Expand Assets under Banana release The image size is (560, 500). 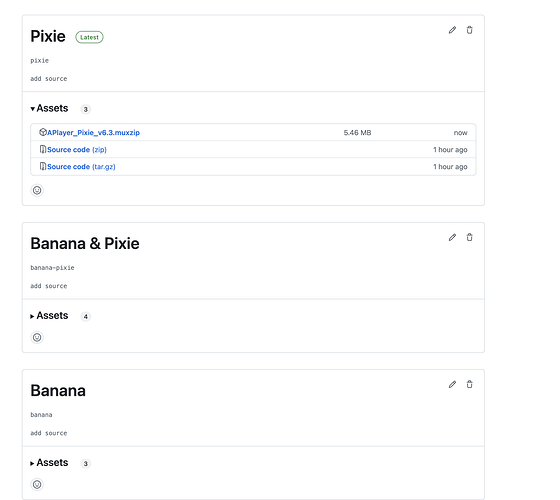tap(49, 463)
